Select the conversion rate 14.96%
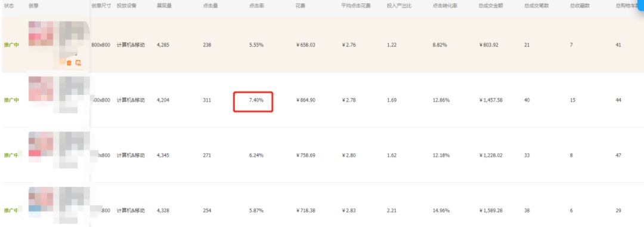The width and height of the screenshot is (644, 227). [441, 210]
